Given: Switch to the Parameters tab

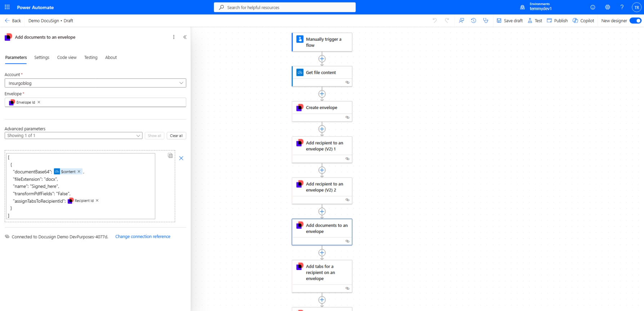Looking at the screenshot, I should pos(16,58).
